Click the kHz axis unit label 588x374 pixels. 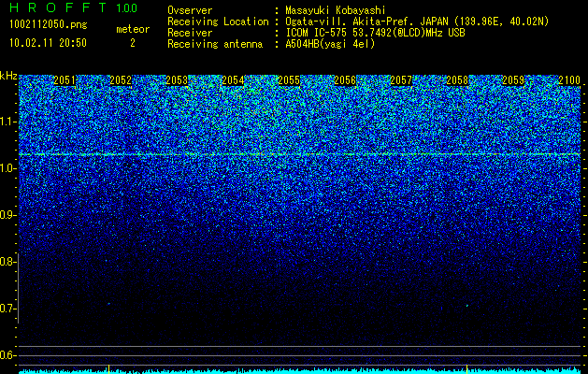8,76
